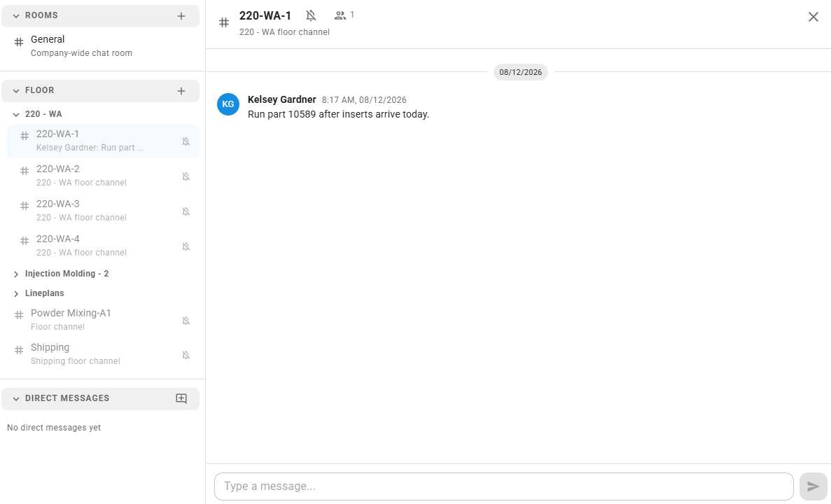Image resolution: width=831 pixels, height=504 pixels.
Task: Toggle the muted bell for 220-WA-4
Action: click(186, 246)
